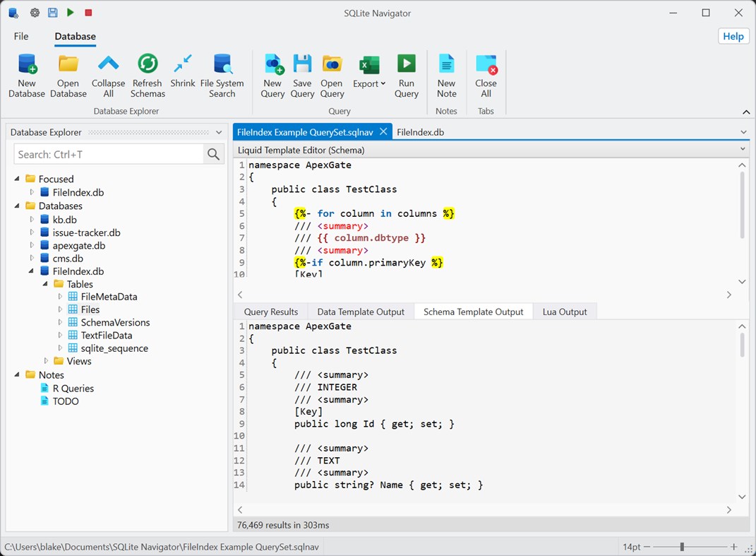
Task: Open the document tabs overflow dropdown
Action: point(743,132)
